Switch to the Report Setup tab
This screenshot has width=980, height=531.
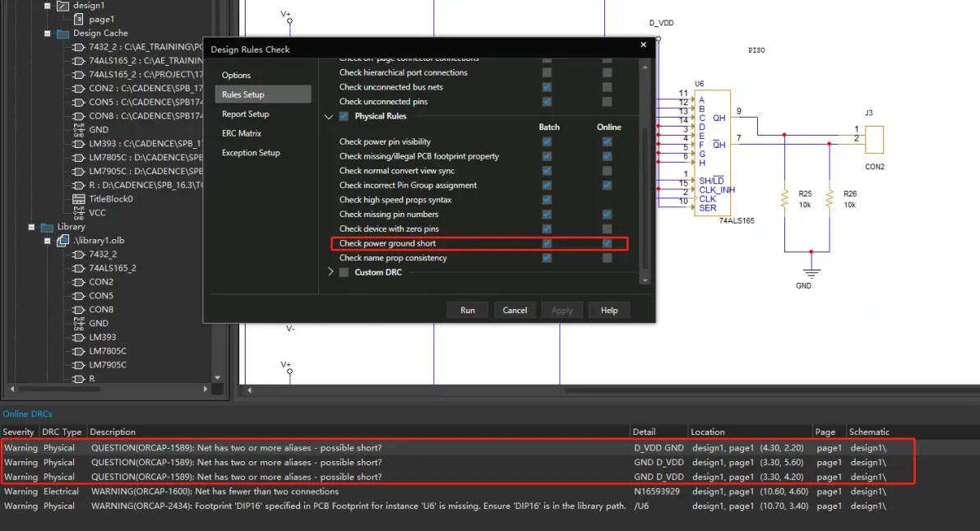tap(246, 113)
